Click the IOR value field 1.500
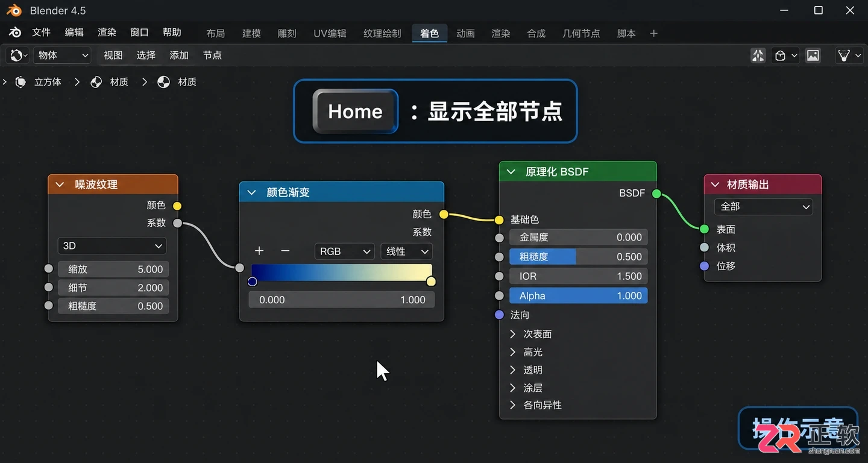Viewport: 868px width, 463px height. (x=579, y=276)
